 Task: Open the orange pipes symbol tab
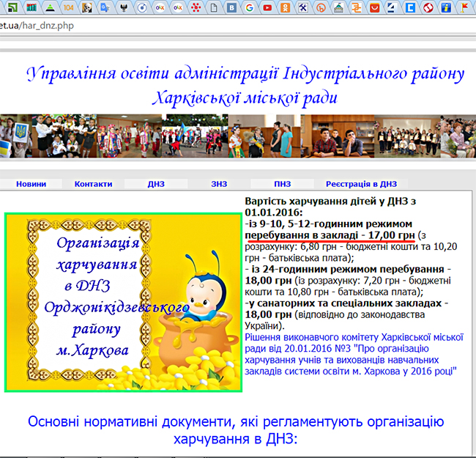point(357,7)
